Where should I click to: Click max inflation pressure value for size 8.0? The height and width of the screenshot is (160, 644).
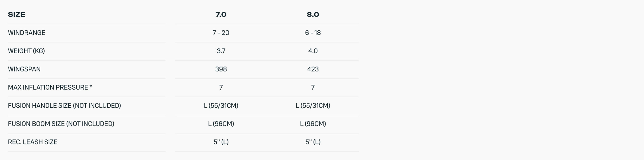pyautogui.click(x=313, y=87)
